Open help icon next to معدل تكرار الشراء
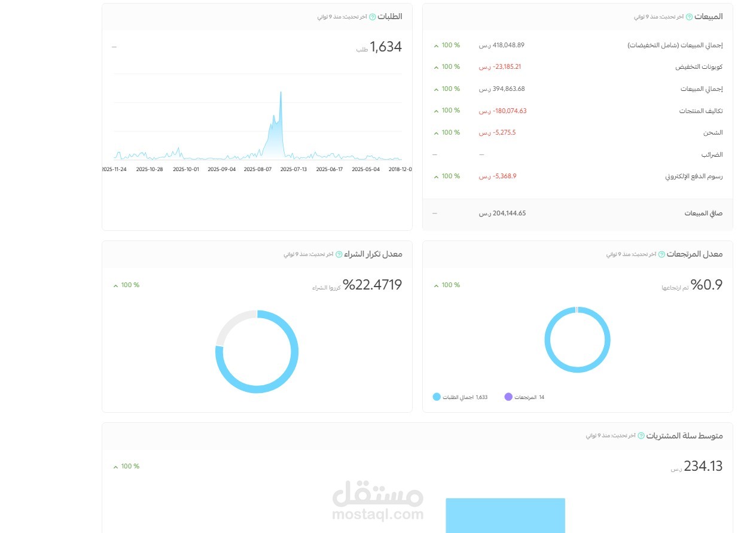756x533 pixels. [x=339, y=254]
